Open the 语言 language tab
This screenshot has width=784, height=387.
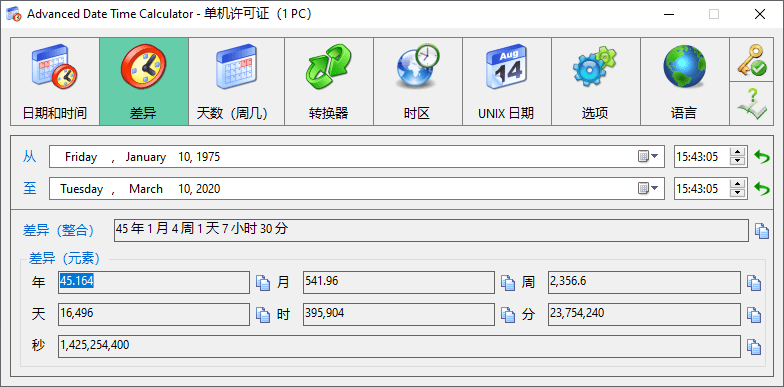click(x=685, y=82)
